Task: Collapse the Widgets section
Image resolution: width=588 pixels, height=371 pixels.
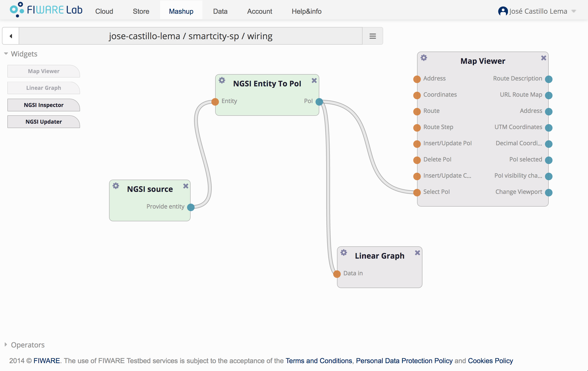Action: coord(6,53)
